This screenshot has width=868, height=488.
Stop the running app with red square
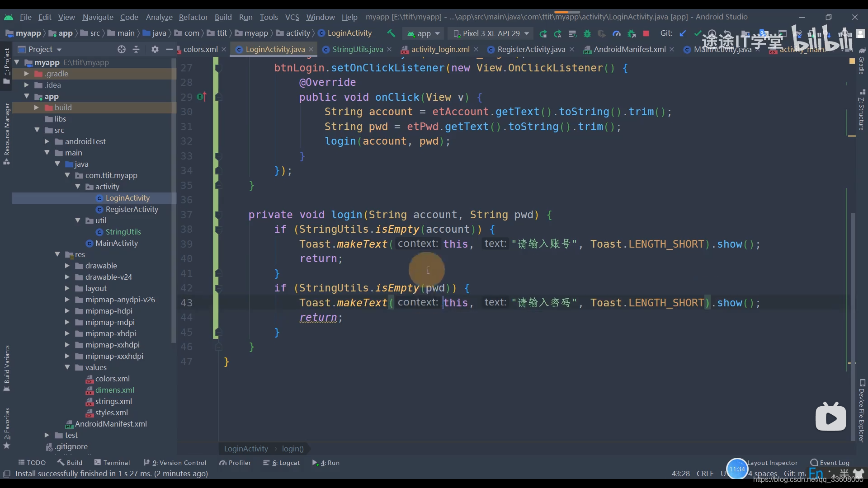pyautogui.click(x=646, y=33)
